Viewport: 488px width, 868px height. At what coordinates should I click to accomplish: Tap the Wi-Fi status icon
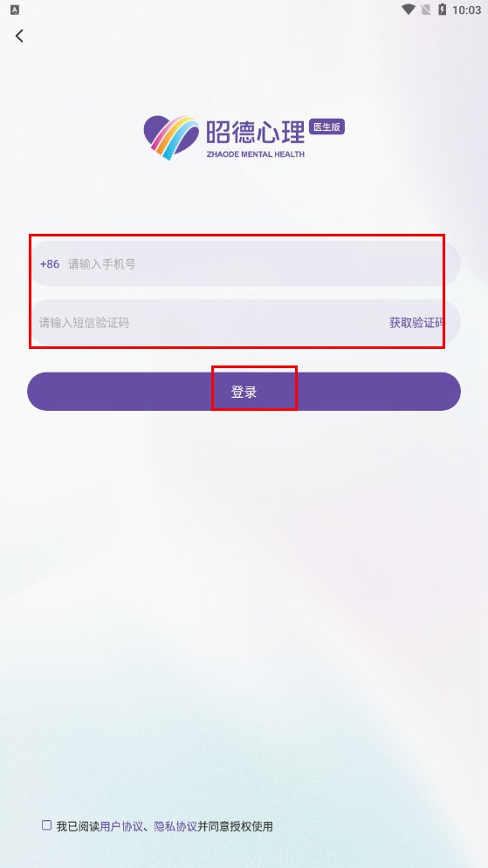pyautogui.click(x=409, y=10)
